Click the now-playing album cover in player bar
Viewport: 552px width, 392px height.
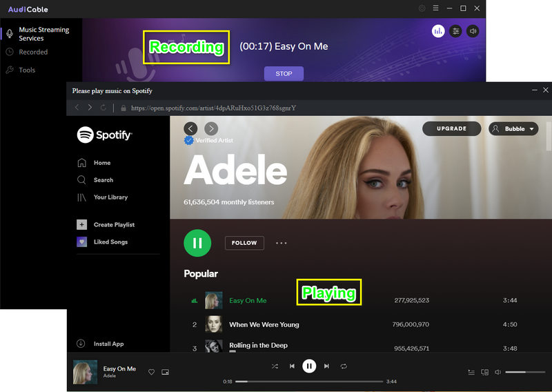click(x=85, y=372)
